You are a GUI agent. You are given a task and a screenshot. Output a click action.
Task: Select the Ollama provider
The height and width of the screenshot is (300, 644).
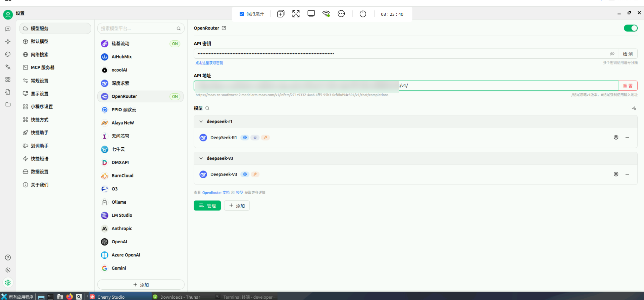(141, 202)
